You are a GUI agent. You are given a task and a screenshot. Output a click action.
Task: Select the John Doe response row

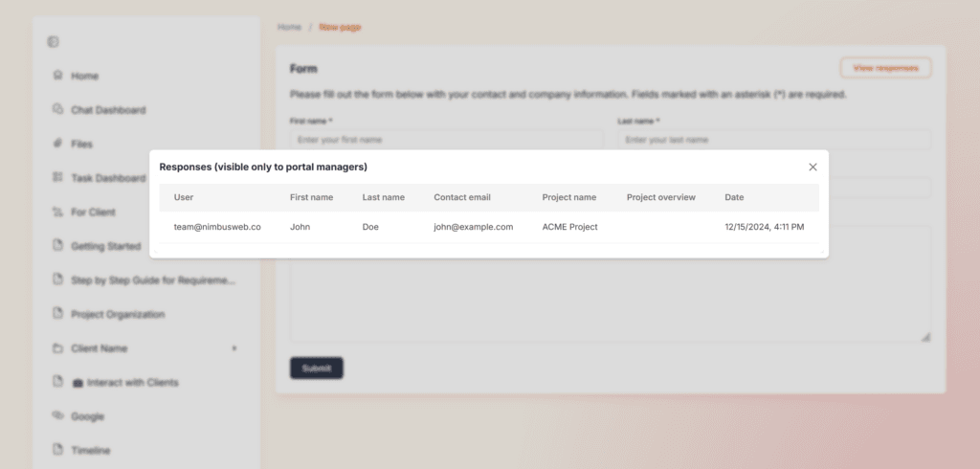point(489,227)
